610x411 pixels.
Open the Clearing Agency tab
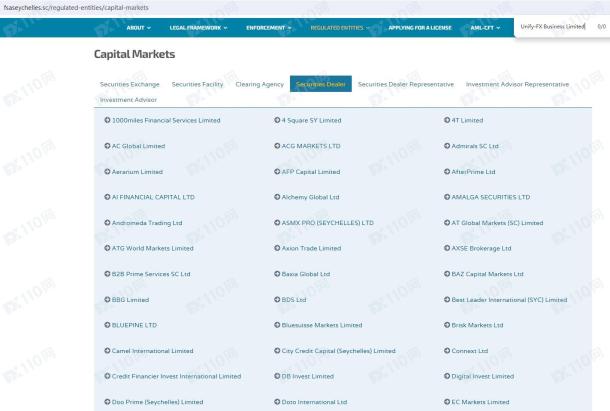(259, 84)
